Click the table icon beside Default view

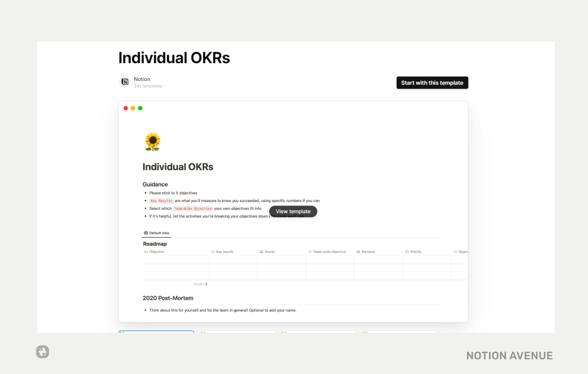[146, 233]
